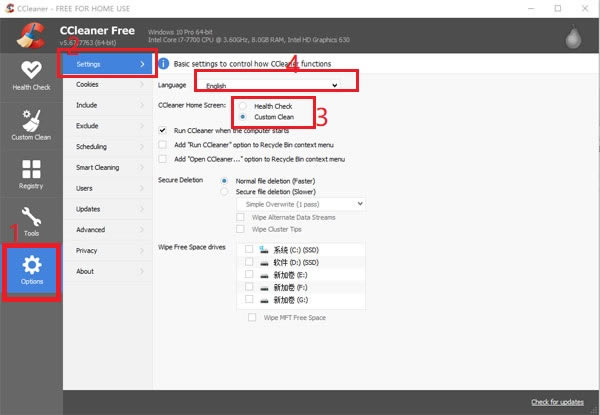Click the CCleaner logo in header
Image resolution: width=600 pixels, height=415 pixels.
click(x=32, y=33)
